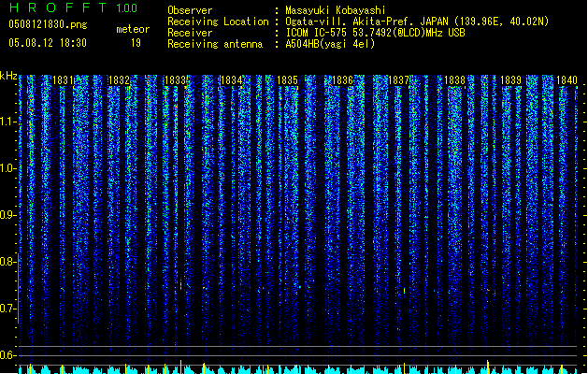Click the 1836 time marker
Viewport: 588px width, 374px height.
coord(343,80)
